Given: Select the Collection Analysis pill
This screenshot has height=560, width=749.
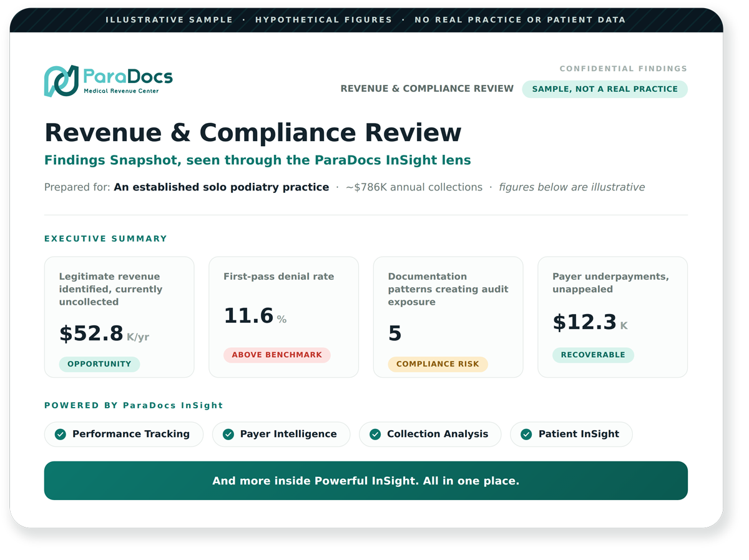Looking at the screenshot, I should (x=430, y=435).
